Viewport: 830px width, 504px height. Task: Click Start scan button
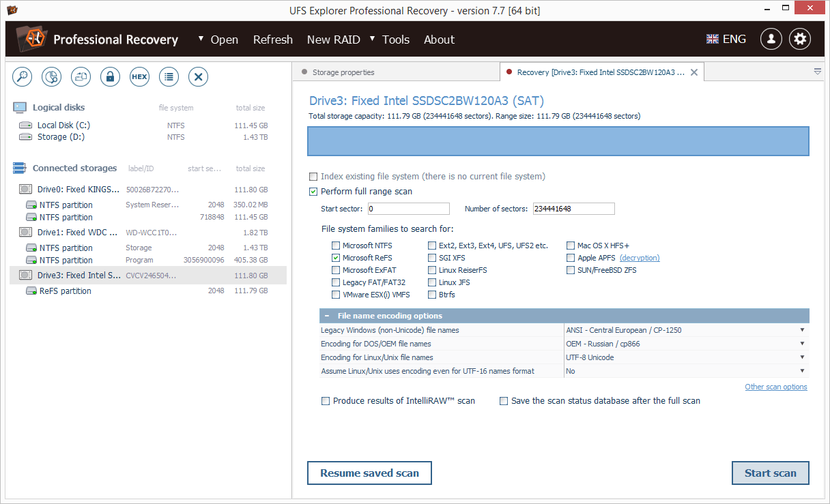[771, 473]
